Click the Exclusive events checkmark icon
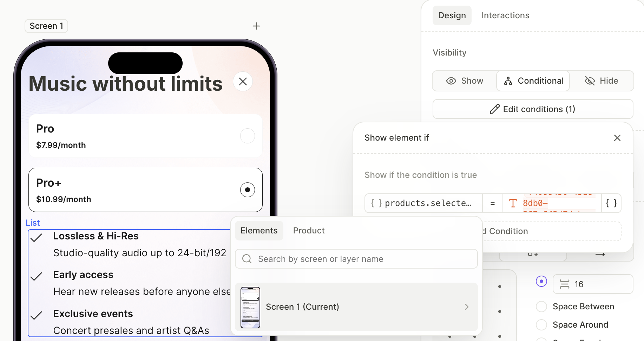The width and height of the screenshot is (644, 341). click(36, 316)
